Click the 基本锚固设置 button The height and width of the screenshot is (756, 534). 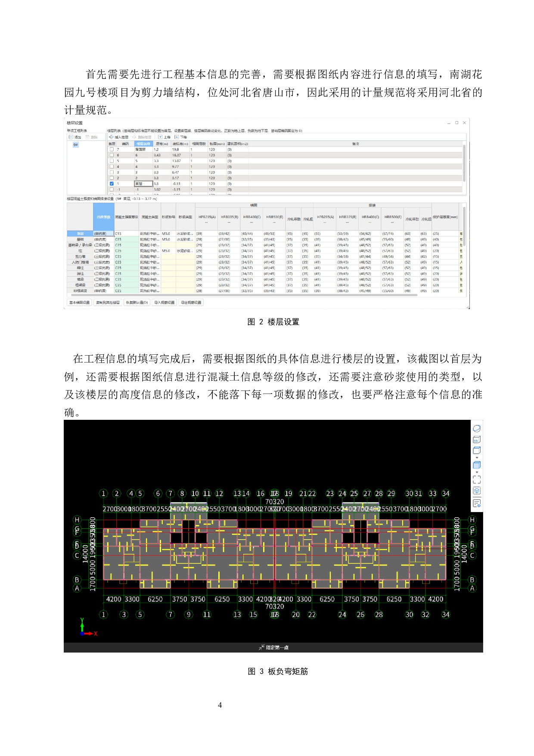tap(80, 303)
